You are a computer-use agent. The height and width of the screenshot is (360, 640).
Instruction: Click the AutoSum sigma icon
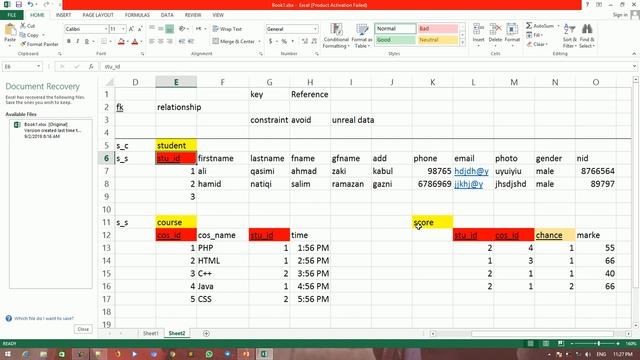click(x=529, y=26)
